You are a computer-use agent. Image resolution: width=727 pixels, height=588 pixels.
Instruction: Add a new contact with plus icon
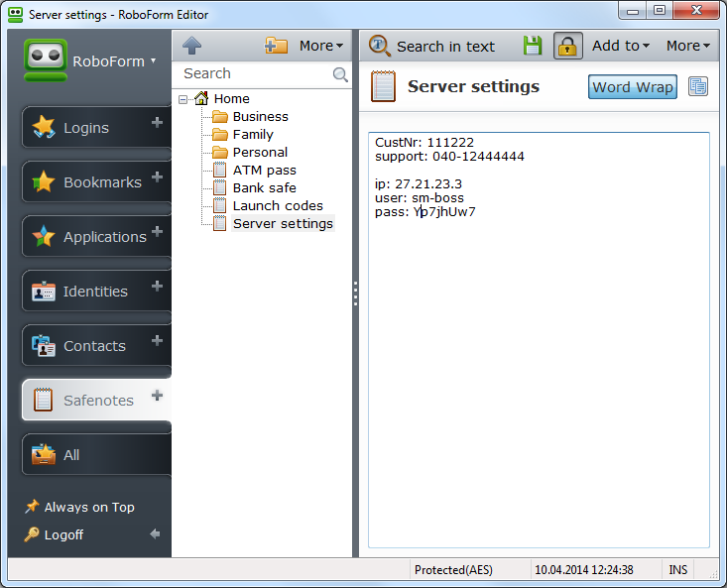[x=157, y=340]
